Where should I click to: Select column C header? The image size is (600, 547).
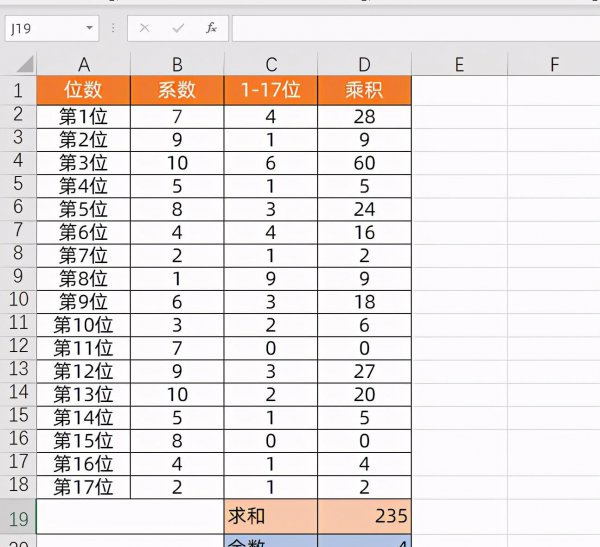pos(271,65)
